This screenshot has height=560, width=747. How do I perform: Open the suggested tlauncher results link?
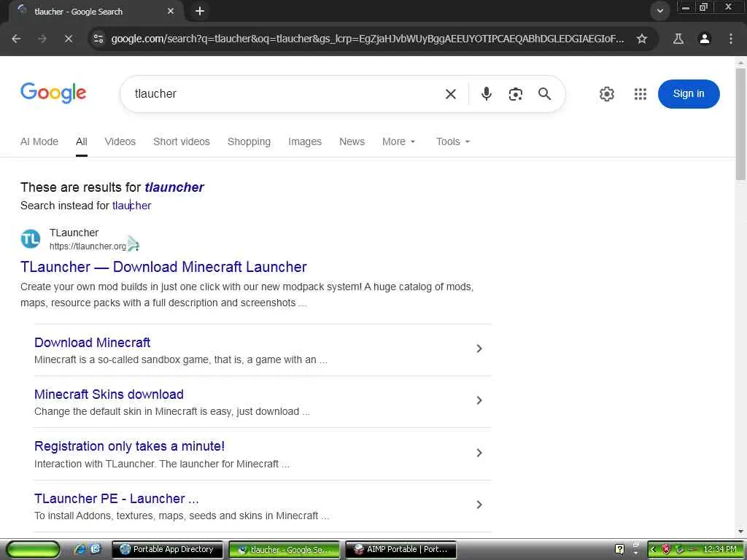tap(174, 187)
